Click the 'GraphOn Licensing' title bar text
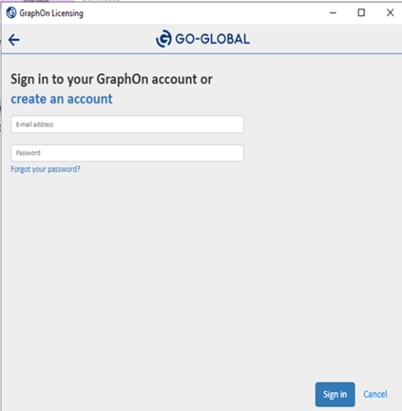The width and height of the screenshot is (402, 411). pyautogui.click(x=51, y=13)
